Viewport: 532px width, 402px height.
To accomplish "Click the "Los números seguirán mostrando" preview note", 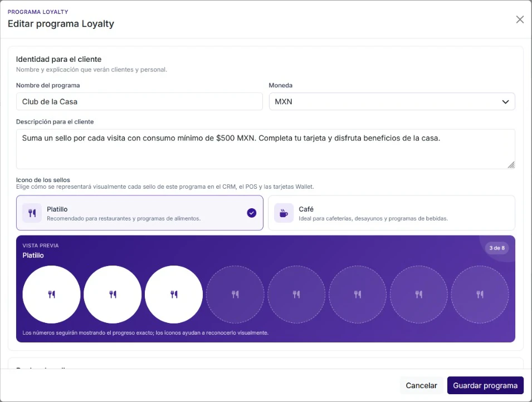I will 145,333.
